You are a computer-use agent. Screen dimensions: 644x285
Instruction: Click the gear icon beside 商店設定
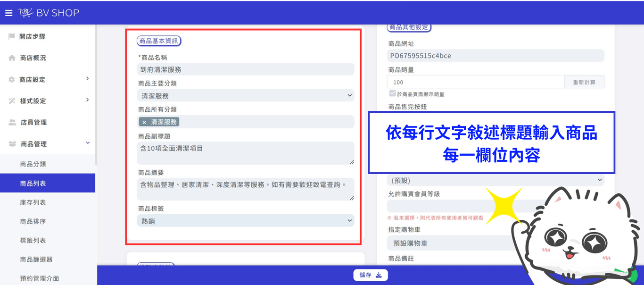[x=12, y=80]
